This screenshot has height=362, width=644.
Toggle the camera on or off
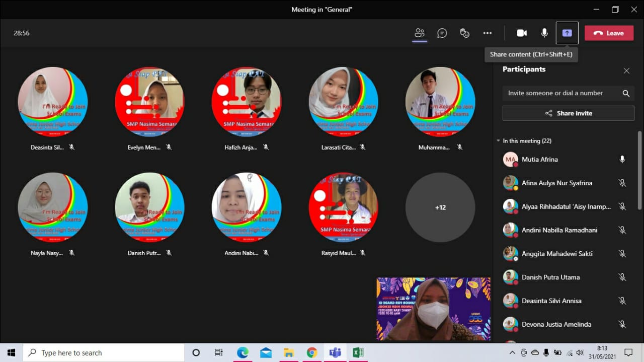522,33
